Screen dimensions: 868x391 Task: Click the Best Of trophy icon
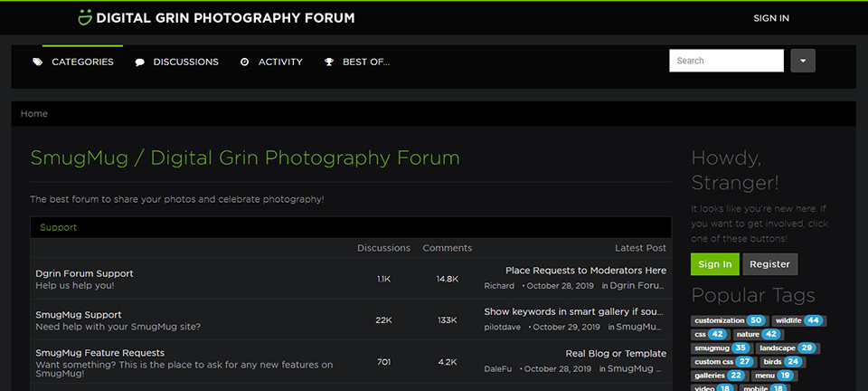click(x=329, y=62)
